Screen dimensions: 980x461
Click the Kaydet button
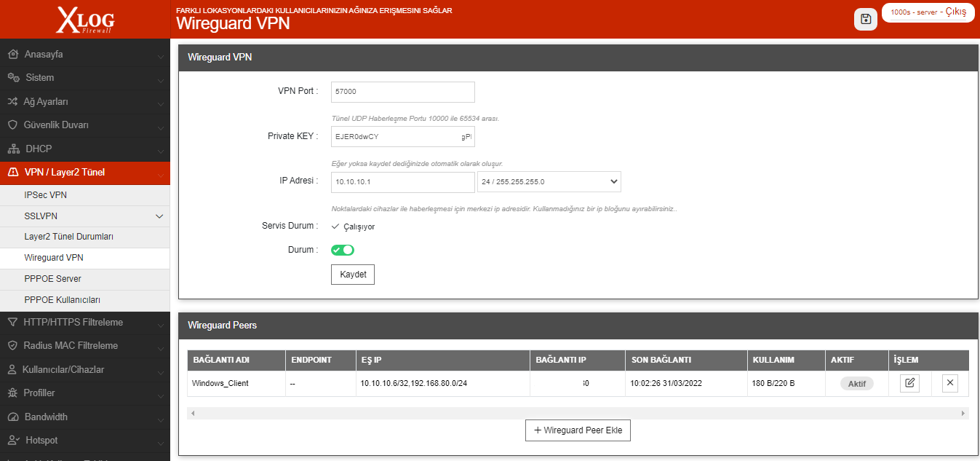point(353,275)
